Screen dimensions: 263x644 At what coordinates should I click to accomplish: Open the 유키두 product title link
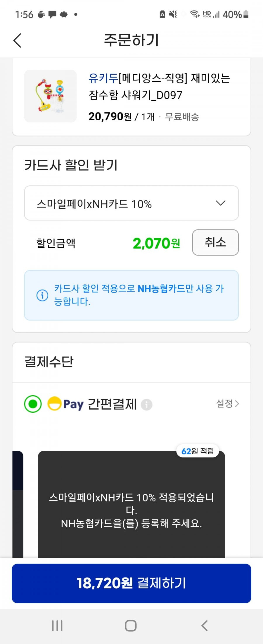[x=159, y=86]
